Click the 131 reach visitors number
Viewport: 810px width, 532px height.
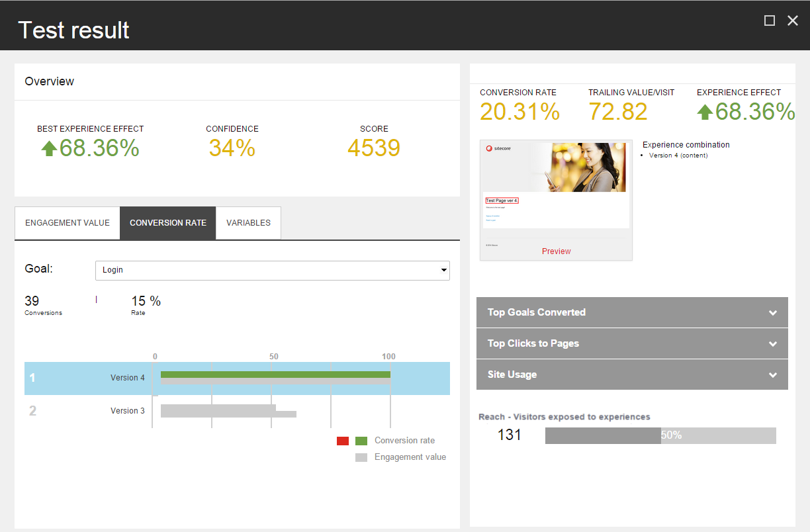tap(510, 435)
